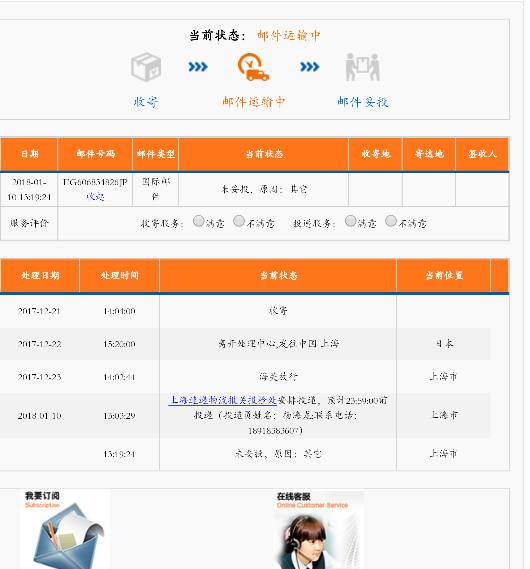
Task: Click the 当前位置 column header
Action: tap(444, 275)
